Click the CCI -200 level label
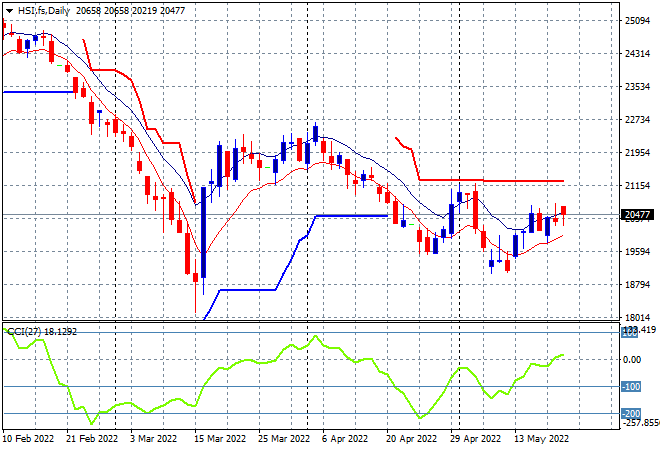 pos(631,413)
